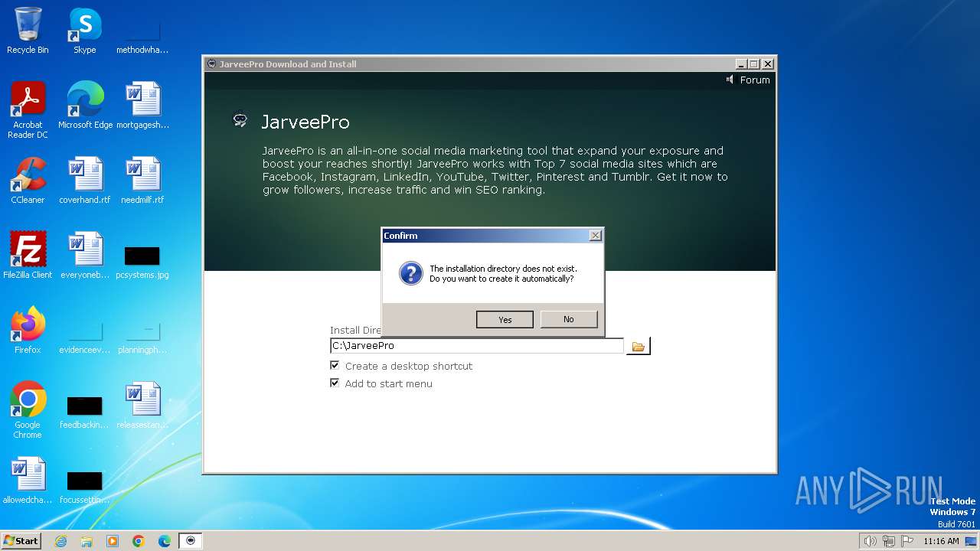Screen dimensions: 980x551
Task: Select the Recycle Bin desktop icon
Action: pos(28,31)
